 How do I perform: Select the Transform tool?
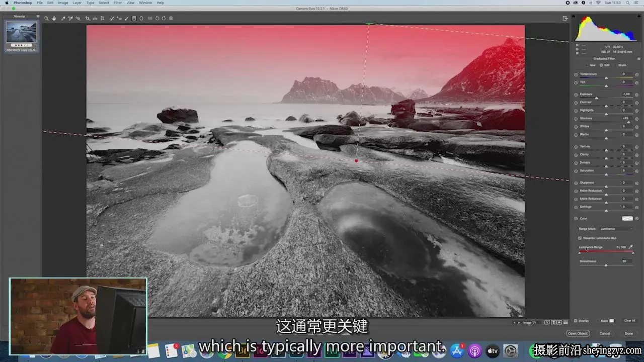[x=103, y=18]
